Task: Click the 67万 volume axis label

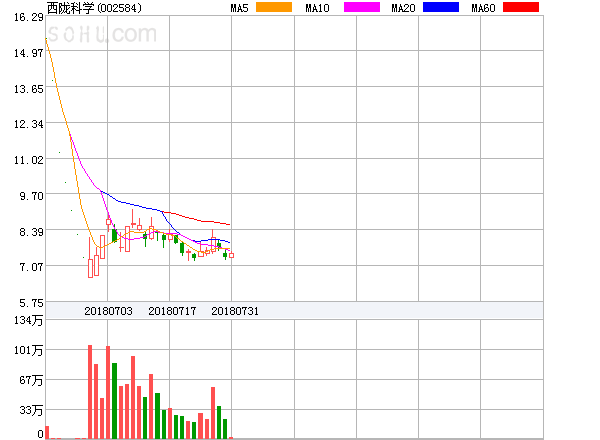Action: point(31,380)
